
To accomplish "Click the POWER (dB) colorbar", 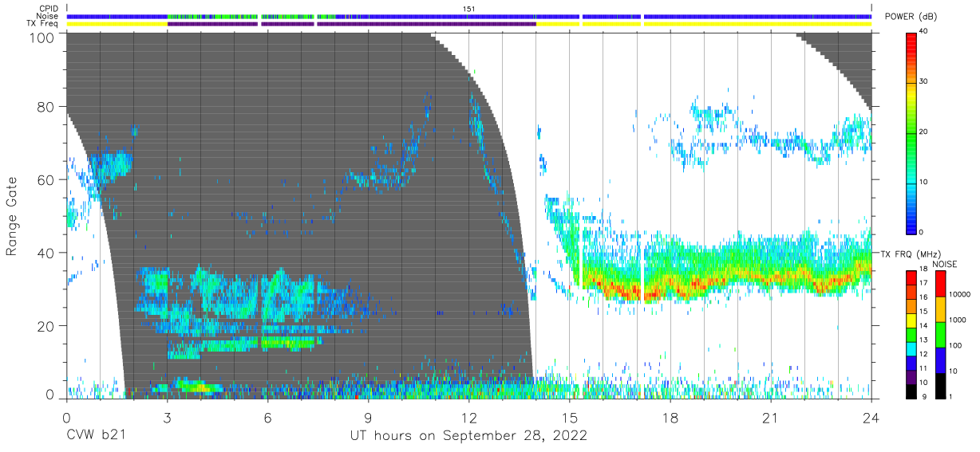I will coord(911,132).
